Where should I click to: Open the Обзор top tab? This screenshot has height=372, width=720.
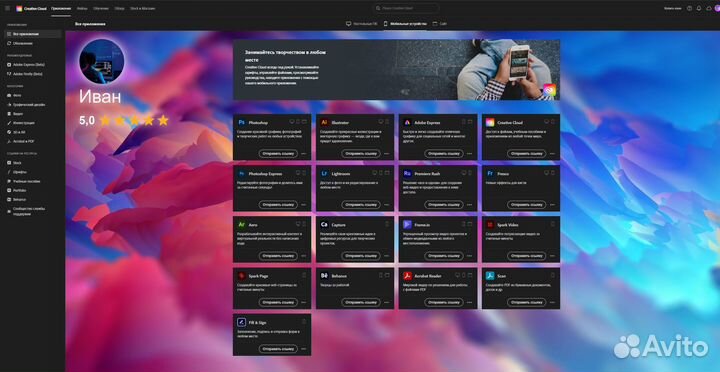pos(119,8)
